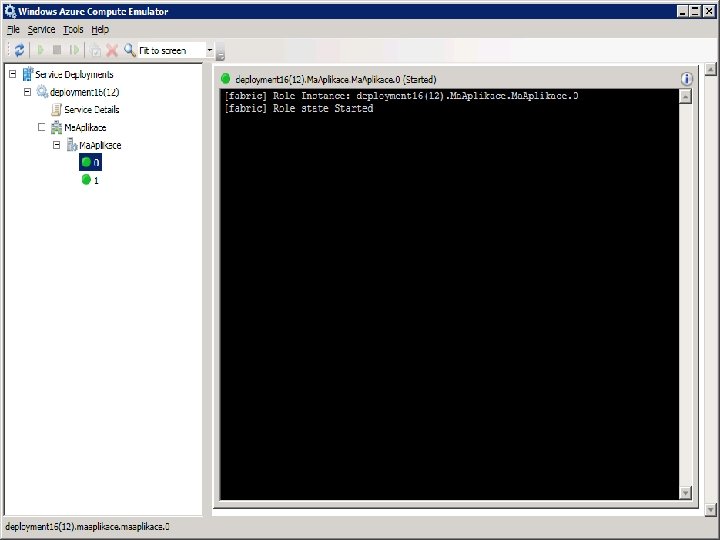The image size is (720, 540).
Task: Click the Resume (bar and triangle) toolbar icon
Action: coord(74,50)
